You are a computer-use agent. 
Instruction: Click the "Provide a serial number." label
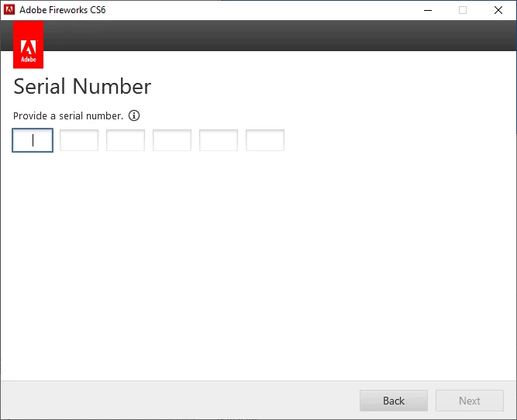tap(68, 116)
